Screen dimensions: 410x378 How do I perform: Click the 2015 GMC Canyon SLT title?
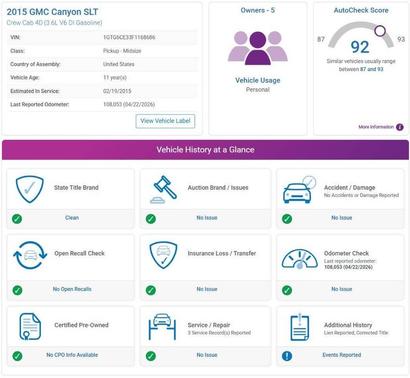[52, 12]
